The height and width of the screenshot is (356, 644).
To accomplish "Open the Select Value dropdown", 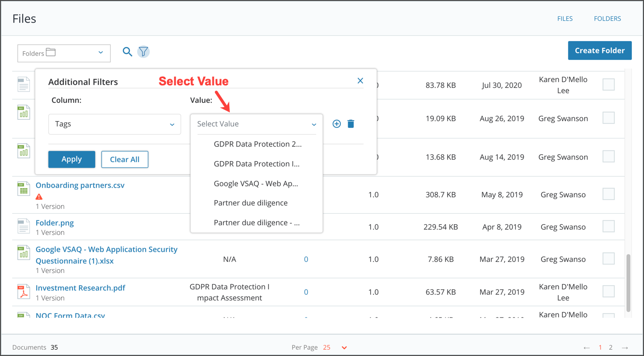I will pyautogui.click(x=257, y=124).
